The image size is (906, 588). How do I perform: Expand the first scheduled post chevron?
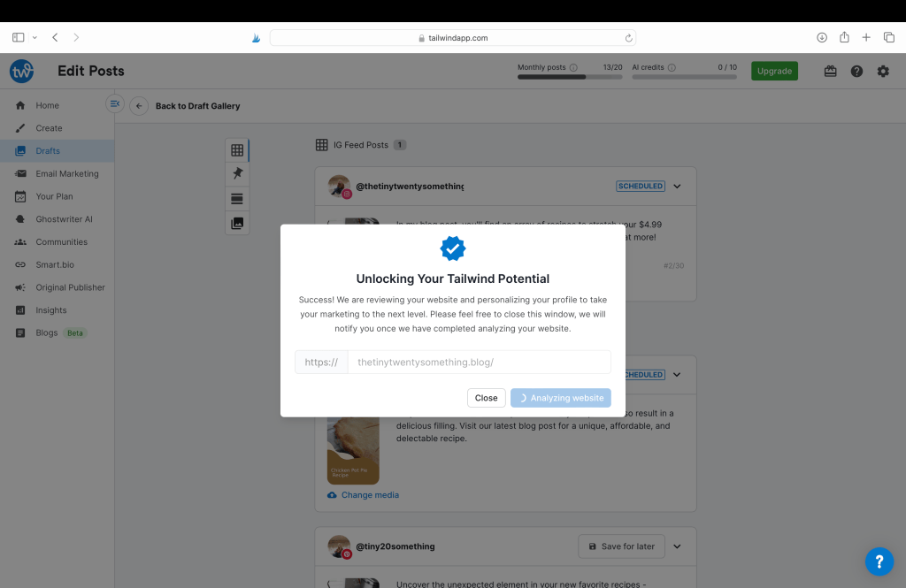(677, 187)
